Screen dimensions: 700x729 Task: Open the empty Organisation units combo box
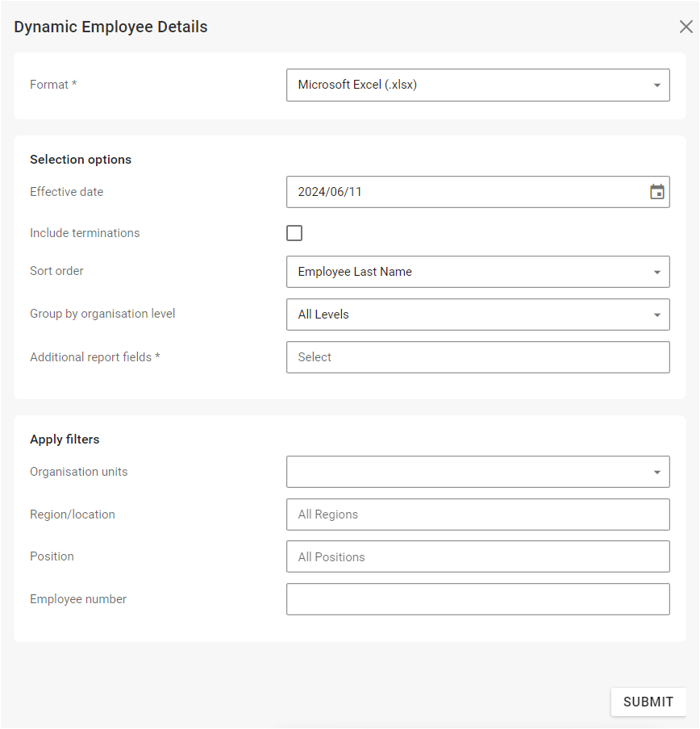click(x=468, y=472)
